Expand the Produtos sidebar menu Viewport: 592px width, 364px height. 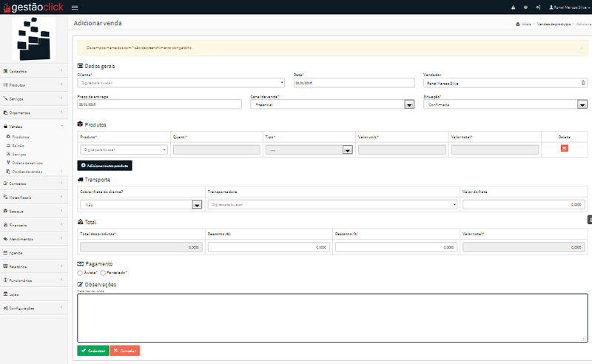[x=33, y=85]
